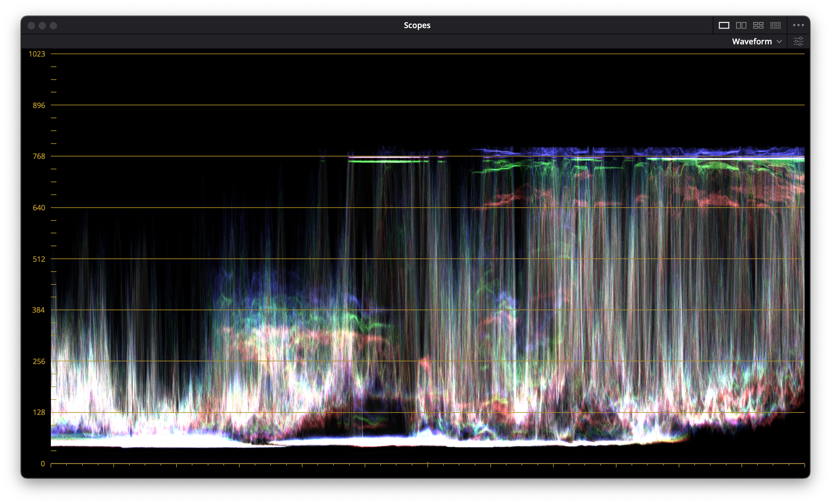Open the Waveform scope type dropdown

point(757,42)
